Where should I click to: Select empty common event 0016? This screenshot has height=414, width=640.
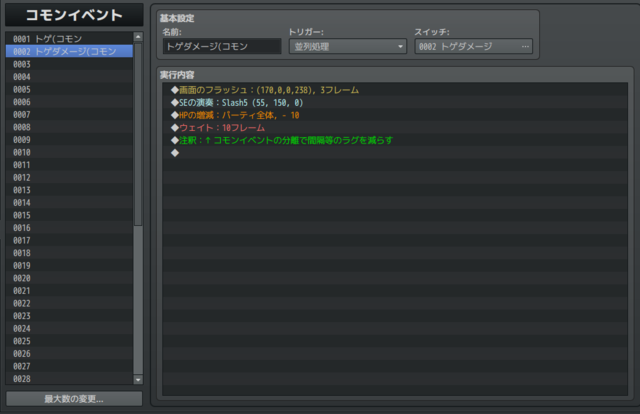tap(69, 228)
